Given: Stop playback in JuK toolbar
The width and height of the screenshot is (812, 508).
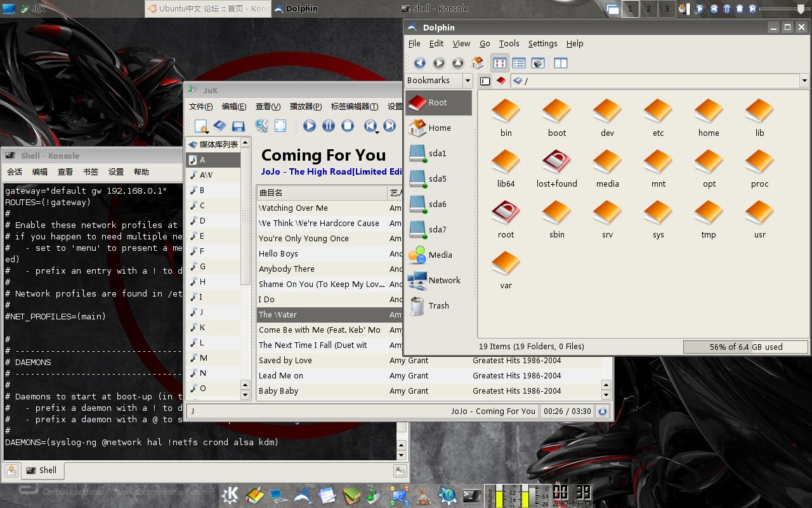Looking at the screenshot, I should [348, 126].
